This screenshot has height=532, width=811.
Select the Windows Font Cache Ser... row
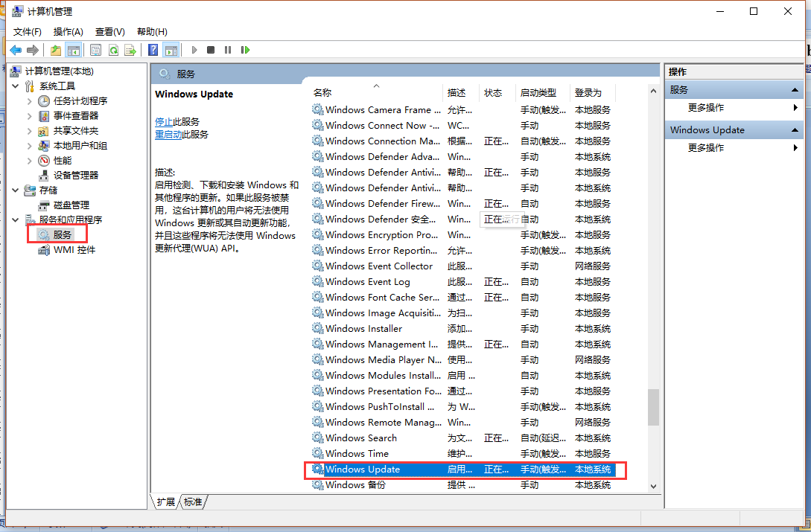(x=463, y=298)
